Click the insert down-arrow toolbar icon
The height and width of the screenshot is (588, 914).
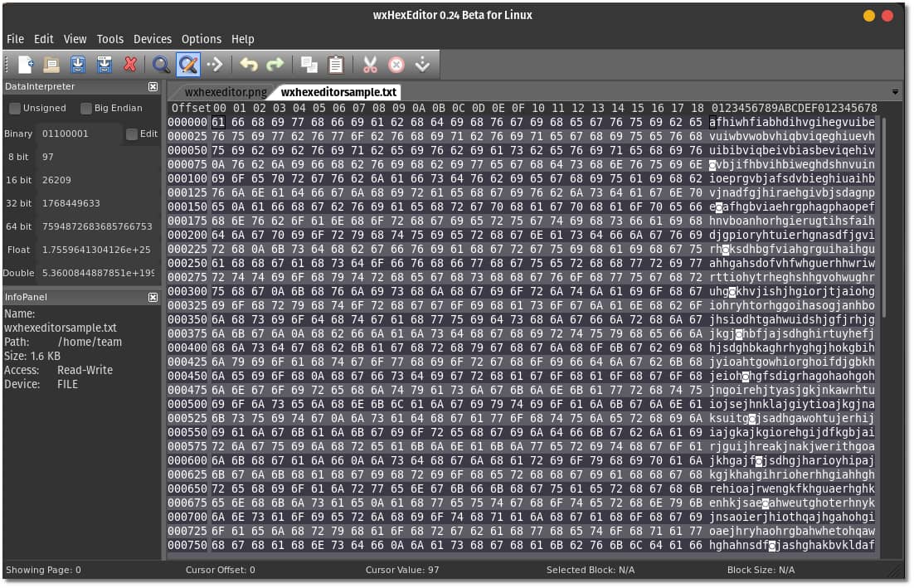tap(423, 64)
